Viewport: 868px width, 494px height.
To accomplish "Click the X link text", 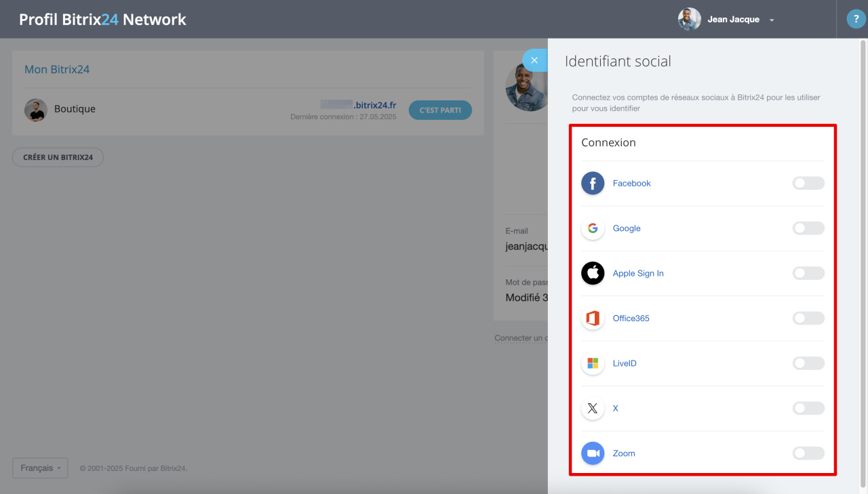I will pos(616,409).
